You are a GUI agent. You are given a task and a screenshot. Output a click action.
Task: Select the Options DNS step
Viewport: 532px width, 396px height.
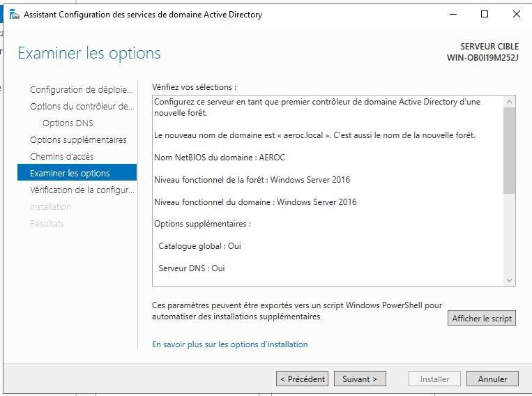[68, 123]
